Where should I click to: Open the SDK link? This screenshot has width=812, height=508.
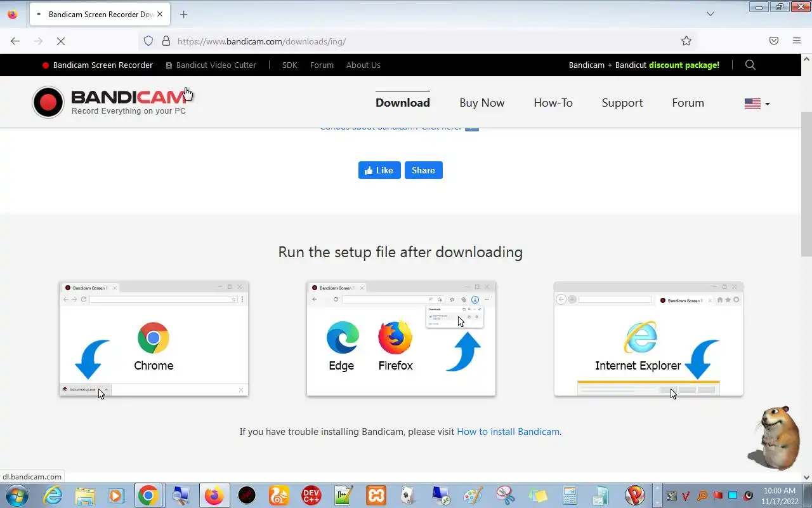click(x=290, y=65)
